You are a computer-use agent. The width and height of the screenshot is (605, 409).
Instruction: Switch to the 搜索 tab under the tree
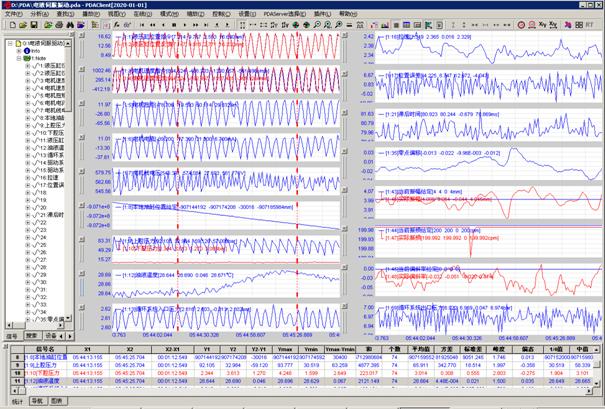coord(31,338)
